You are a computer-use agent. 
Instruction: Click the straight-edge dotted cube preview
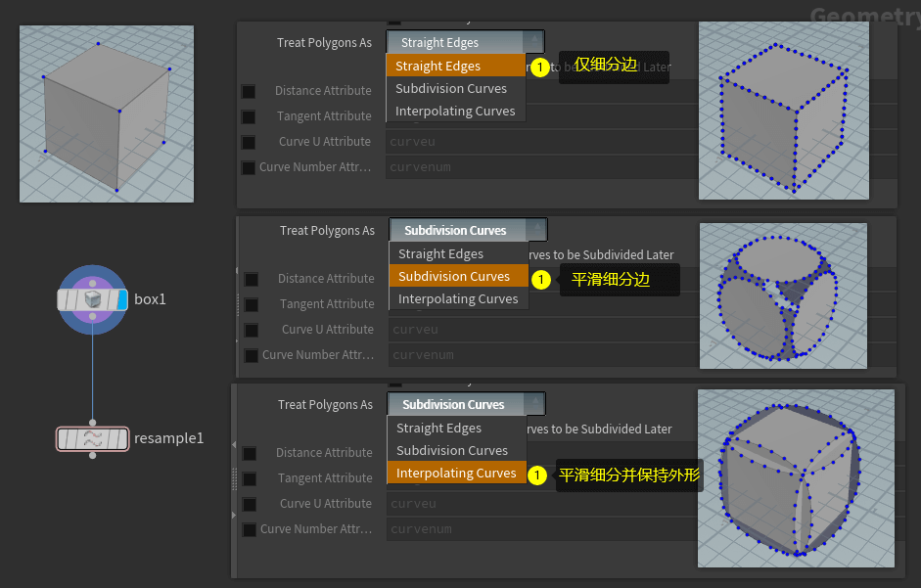point(784,111)
